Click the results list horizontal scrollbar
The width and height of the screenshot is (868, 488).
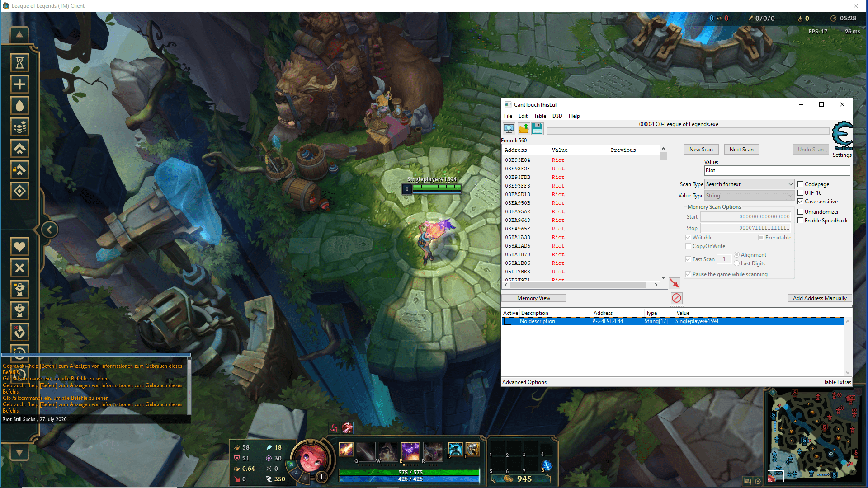578,285
